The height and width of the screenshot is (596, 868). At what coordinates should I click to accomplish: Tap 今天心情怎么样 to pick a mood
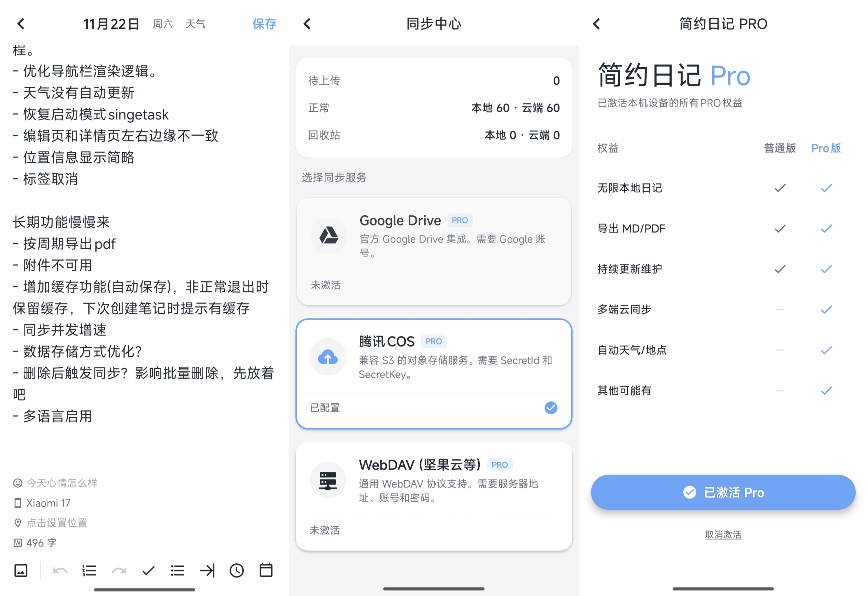click(x=62, y=483)
